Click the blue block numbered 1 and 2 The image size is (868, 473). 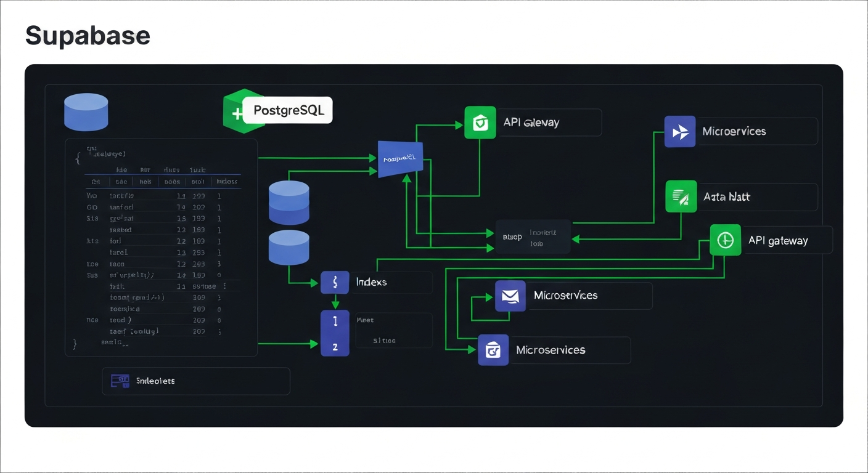[335, 333]
